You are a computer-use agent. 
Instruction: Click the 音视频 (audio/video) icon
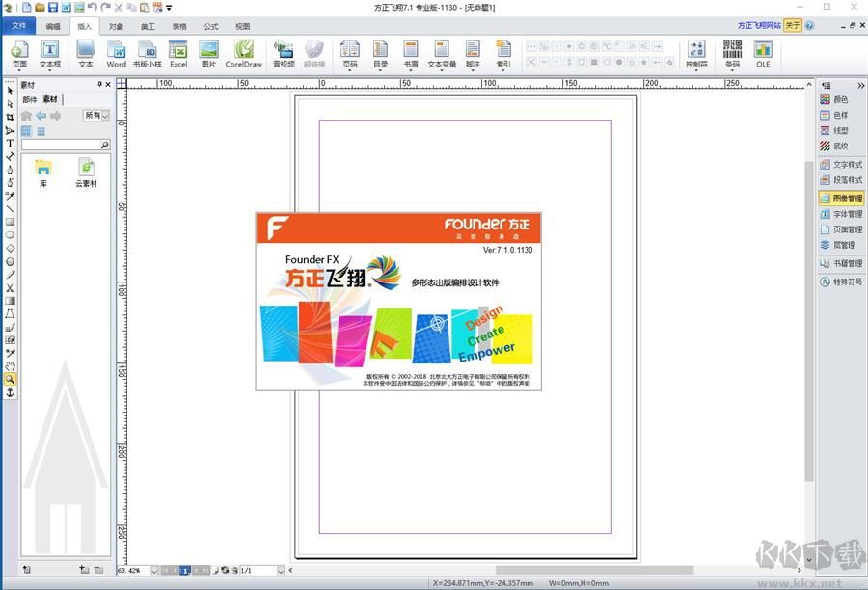coord(284,54)
